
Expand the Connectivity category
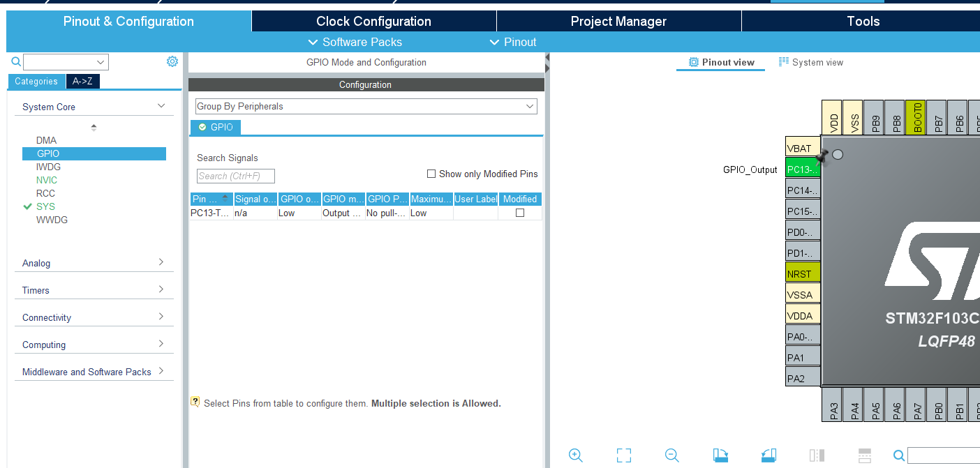click(x=94, y=317)
